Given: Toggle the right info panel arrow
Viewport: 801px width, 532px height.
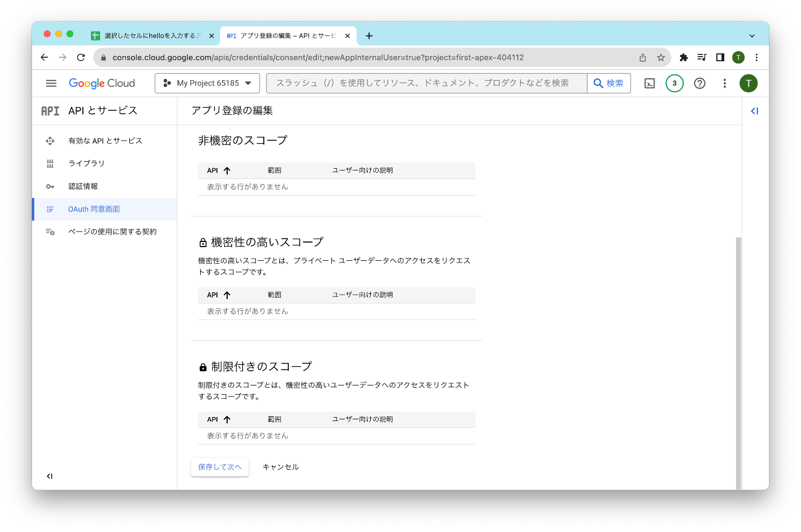Looking at the screenshot, I should (755, 111).
